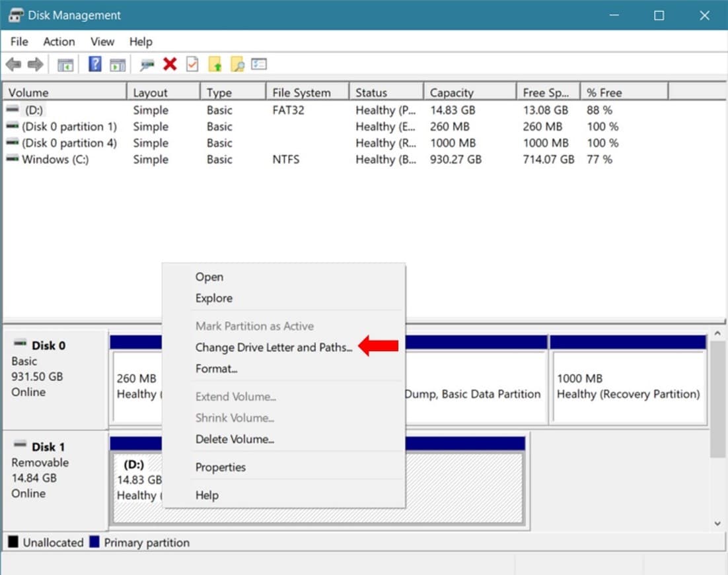Click the Back arrow toolbar icon

click(x=13, y=65)
